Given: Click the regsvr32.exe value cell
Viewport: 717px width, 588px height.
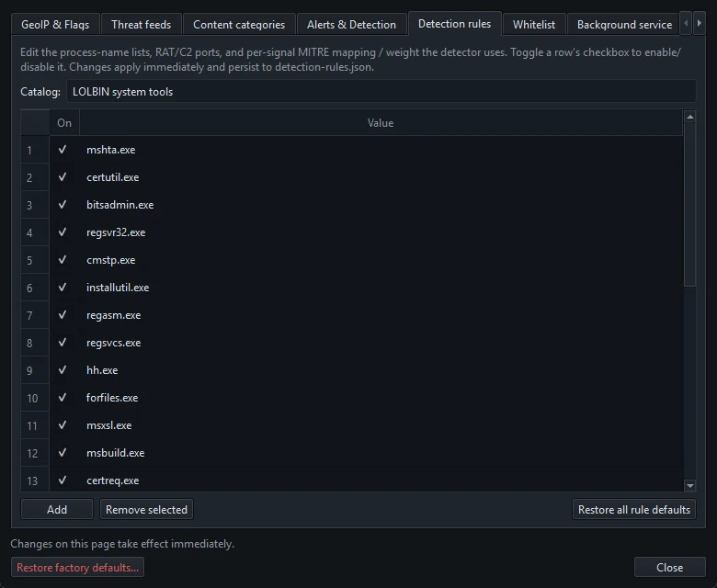Looking at the screenshot, I should tap(381, 232).
